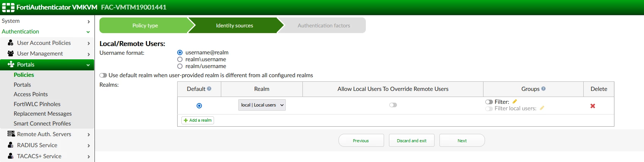Click the help icon beside Groups column
The image size is (644, 162).
(x=543, y=89)
